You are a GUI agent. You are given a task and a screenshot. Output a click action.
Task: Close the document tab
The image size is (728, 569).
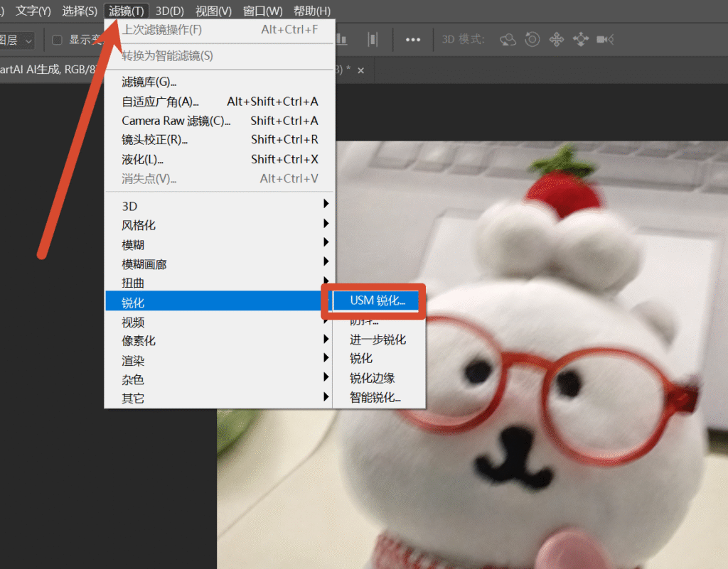[360, 70]
